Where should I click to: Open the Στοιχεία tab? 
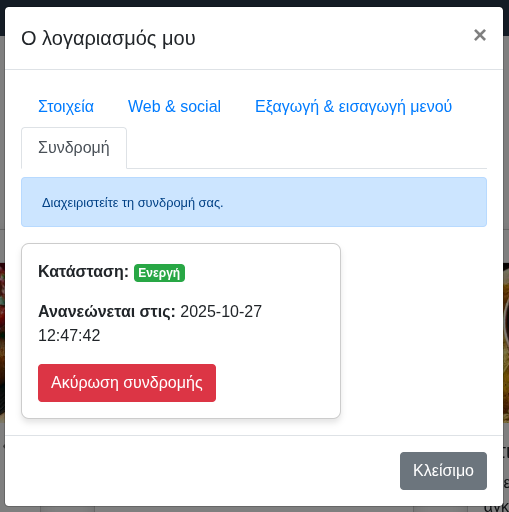[x=66, y=106]
